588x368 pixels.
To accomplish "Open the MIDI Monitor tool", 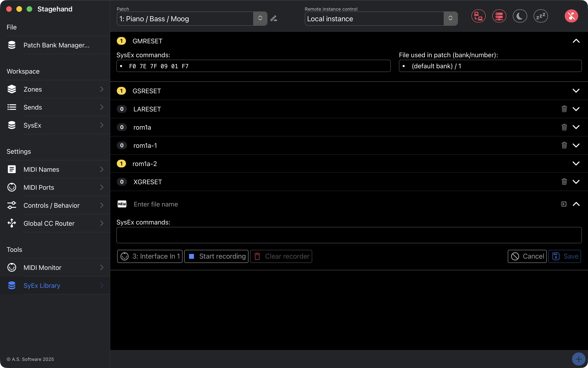I will (55, 267).
